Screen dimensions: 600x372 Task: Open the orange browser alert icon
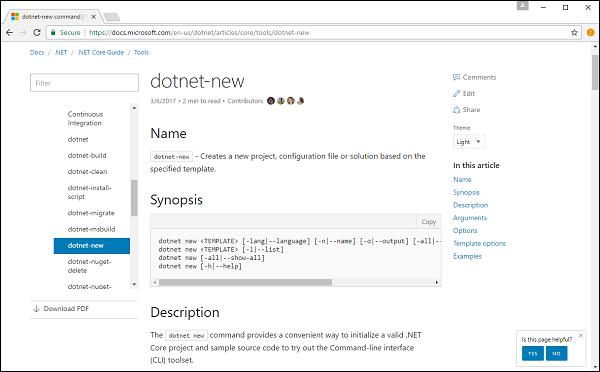pos(590,33)
